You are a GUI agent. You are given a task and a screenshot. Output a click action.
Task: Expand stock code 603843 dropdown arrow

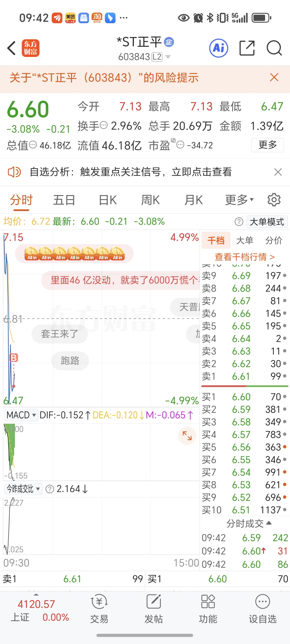click(168, 57)
